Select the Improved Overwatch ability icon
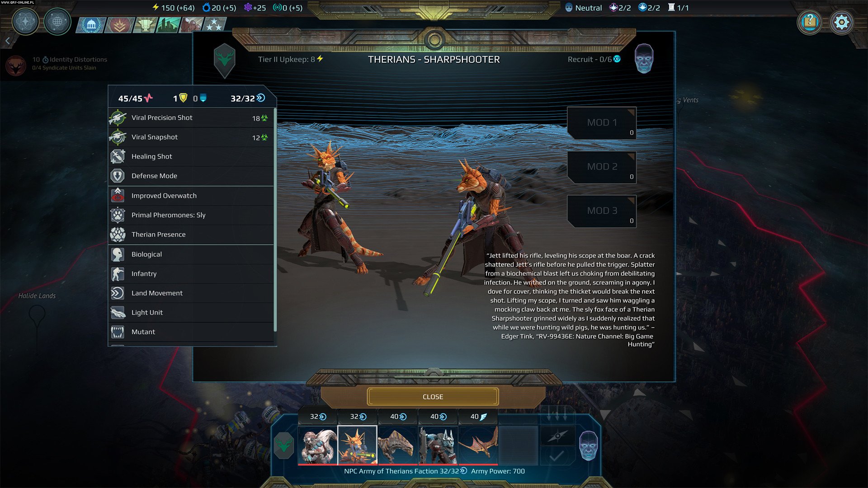Screen dimensions: 868x488 tap(118, 195)
